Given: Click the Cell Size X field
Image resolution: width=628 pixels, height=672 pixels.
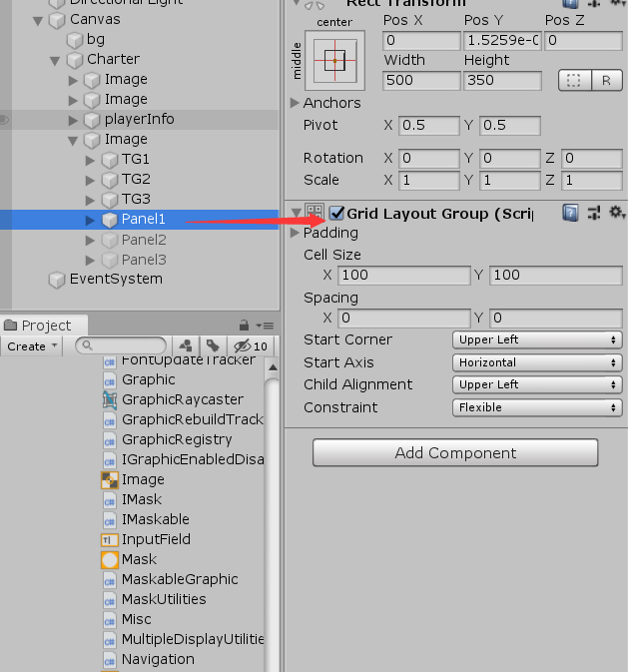Looking at the screenshot, I should pyautogui.click(x=403, y=276).
